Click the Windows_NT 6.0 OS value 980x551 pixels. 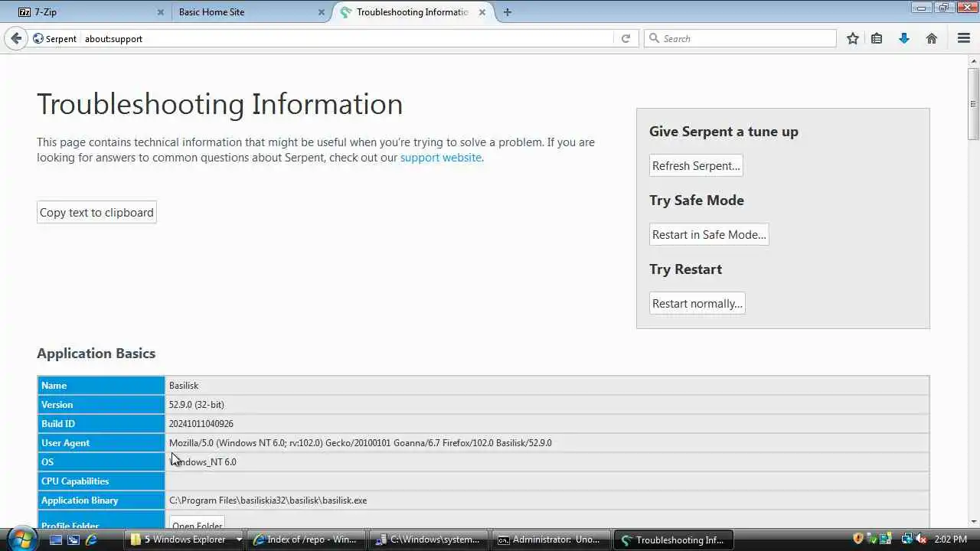203,462
